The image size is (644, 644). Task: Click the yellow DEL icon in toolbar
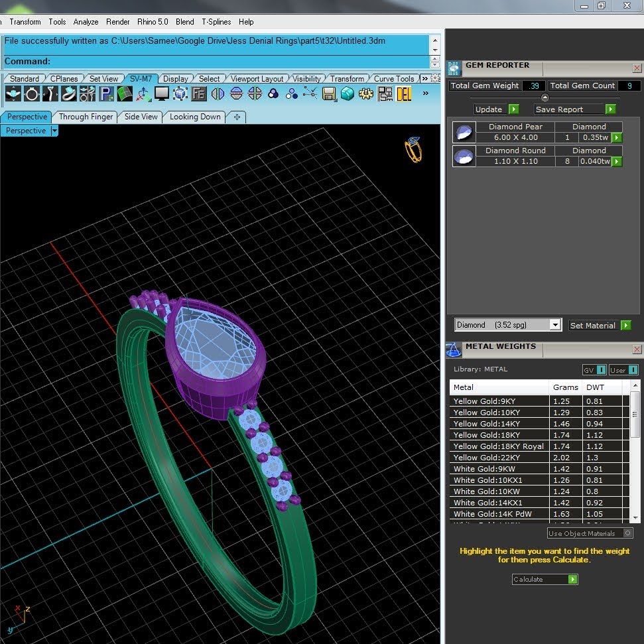point(404,94)
